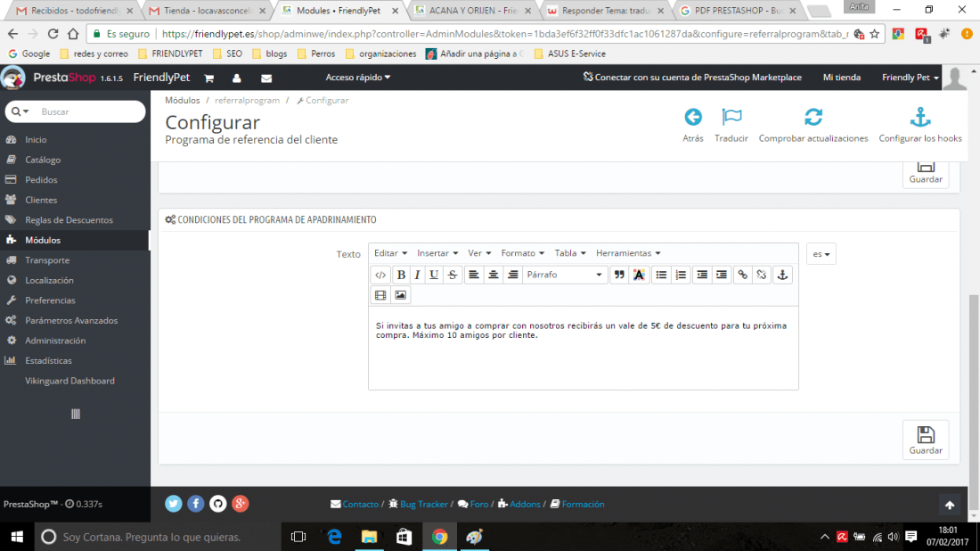Insert or edit link
The width and height of the screenshot is (980, 551).
click(742, 275)
